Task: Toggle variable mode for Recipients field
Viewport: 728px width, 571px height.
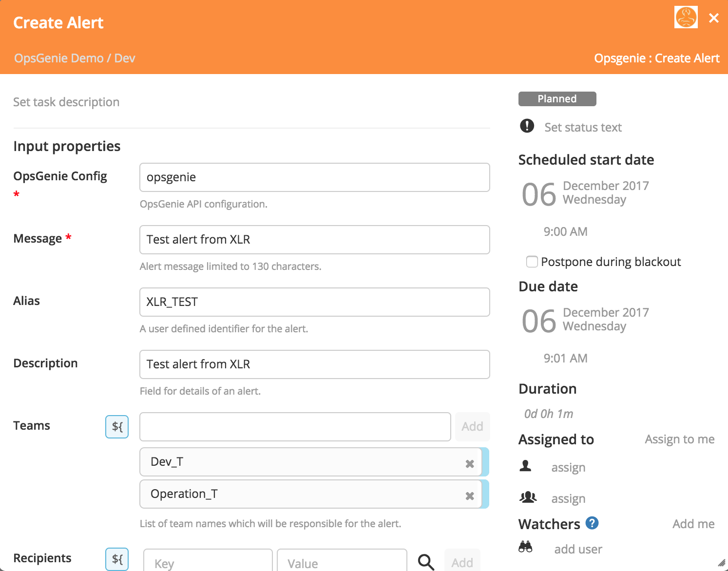Action: (x=117, y=559)
